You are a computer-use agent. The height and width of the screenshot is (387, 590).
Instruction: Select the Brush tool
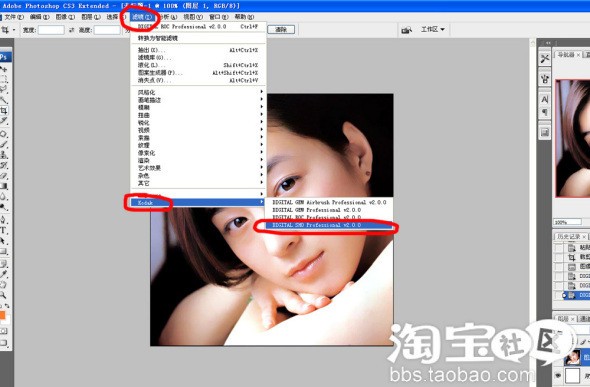tap(4, 144)
